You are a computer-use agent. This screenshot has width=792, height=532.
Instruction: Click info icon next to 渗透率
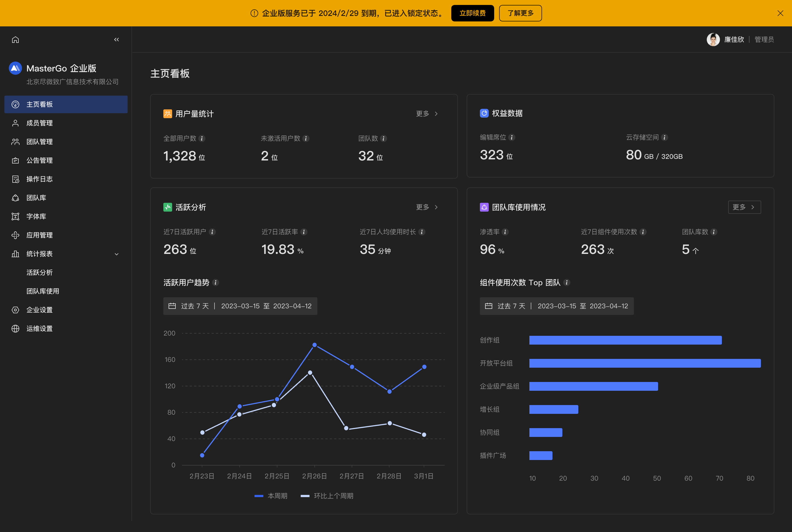505,232
